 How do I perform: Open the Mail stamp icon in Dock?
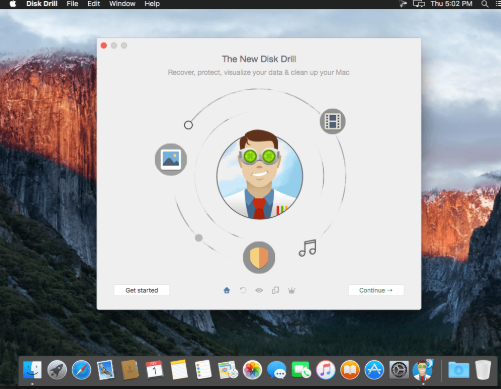point(106,370)
